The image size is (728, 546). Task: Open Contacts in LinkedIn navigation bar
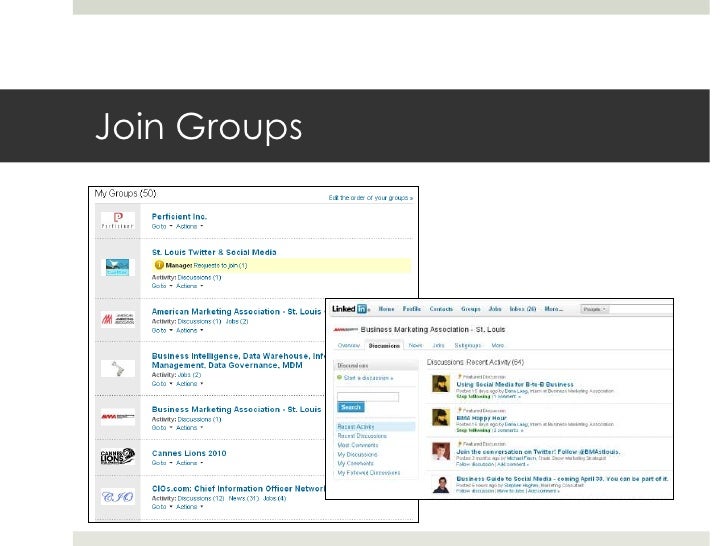point(441,309)
